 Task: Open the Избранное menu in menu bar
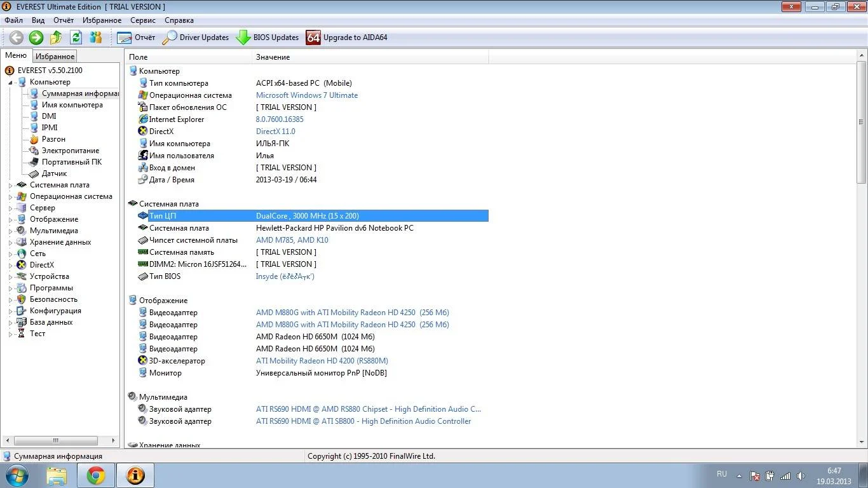click(x=102, y=20)
